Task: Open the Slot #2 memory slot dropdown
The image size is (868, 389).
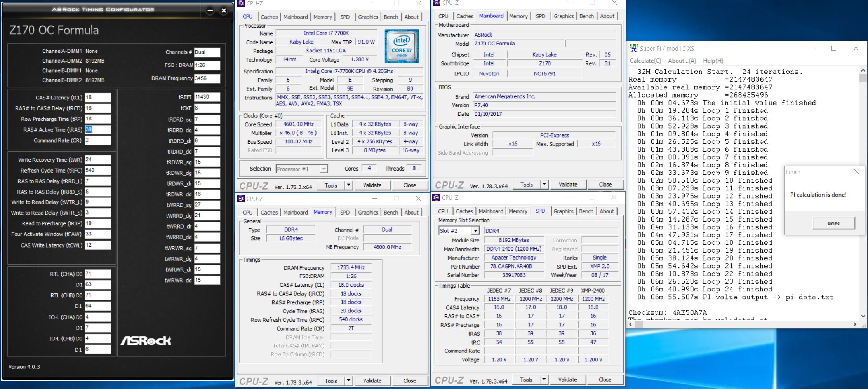Action: [x=475, y=231]
